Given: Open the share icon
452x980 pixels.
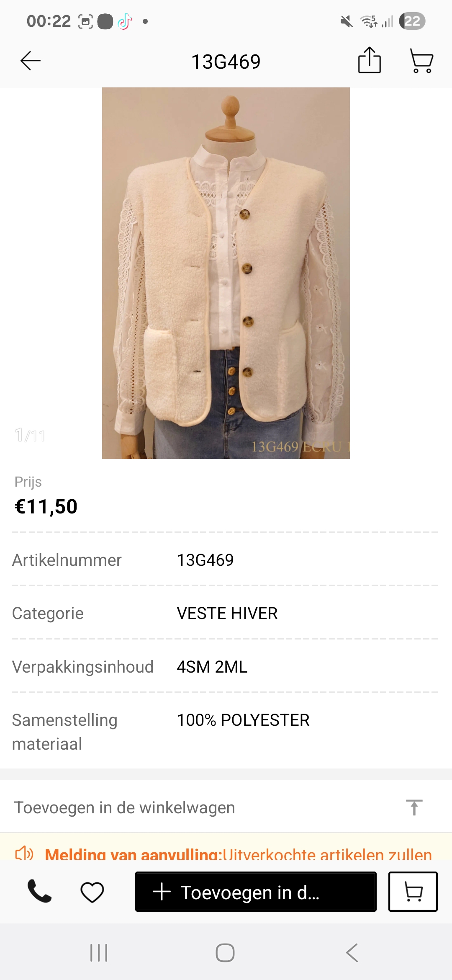Looking at the screenshot, I should (370, 61).
